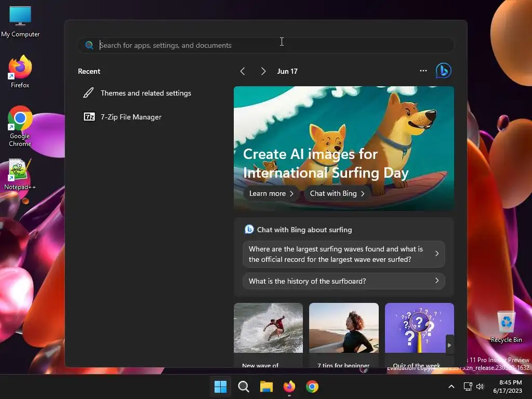
Task: Click the Windows Start button on taskbar
Action: [x=220, y=387]
